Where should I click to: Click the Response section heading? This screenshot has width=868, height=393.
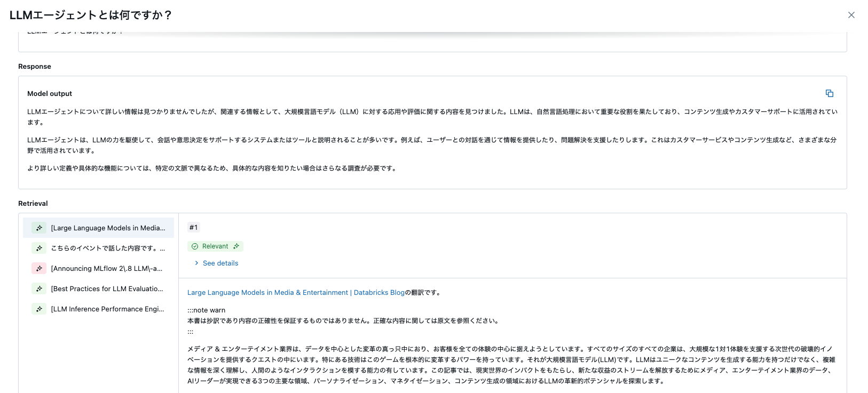click(x=35, y=66)
